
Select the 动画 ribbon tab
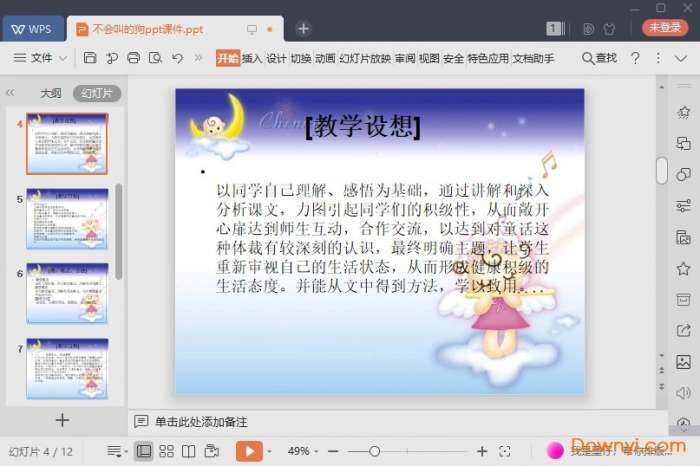coord(325,58)
